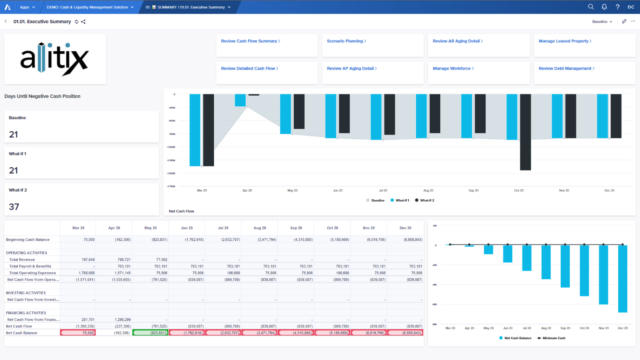This screenshot has width=640, height=360.
Task: Click the Net Cash Flow row label
Action: click(x=19, y=326)
